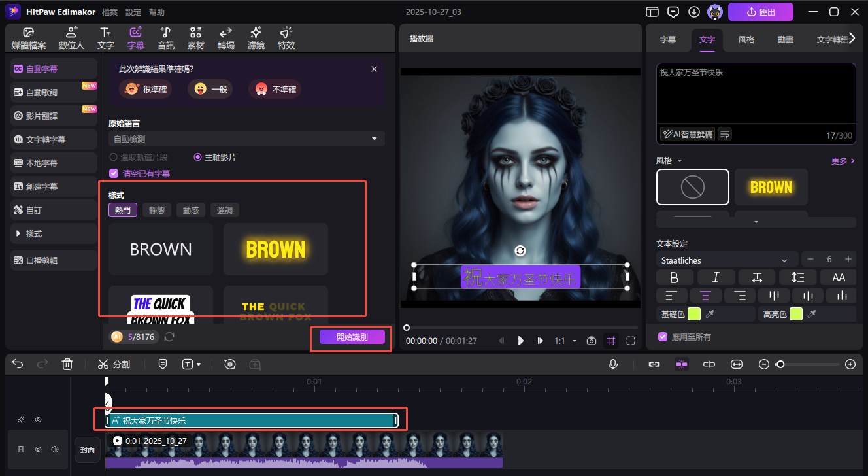Screen dimensions: 868x476
Task: Click the undo arrow in timeline toolbar
Action: [x=18, y=364]
